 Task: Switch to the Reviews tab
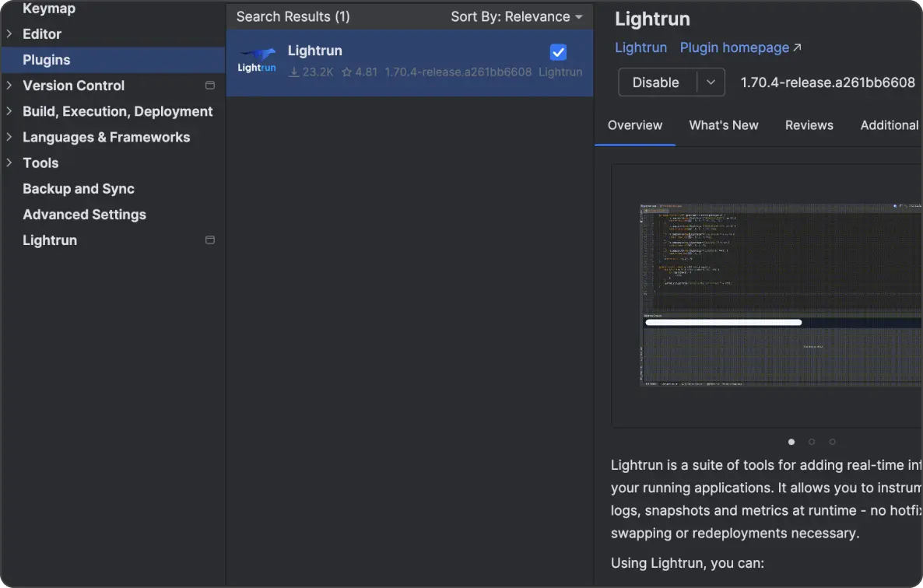[809, 125]
